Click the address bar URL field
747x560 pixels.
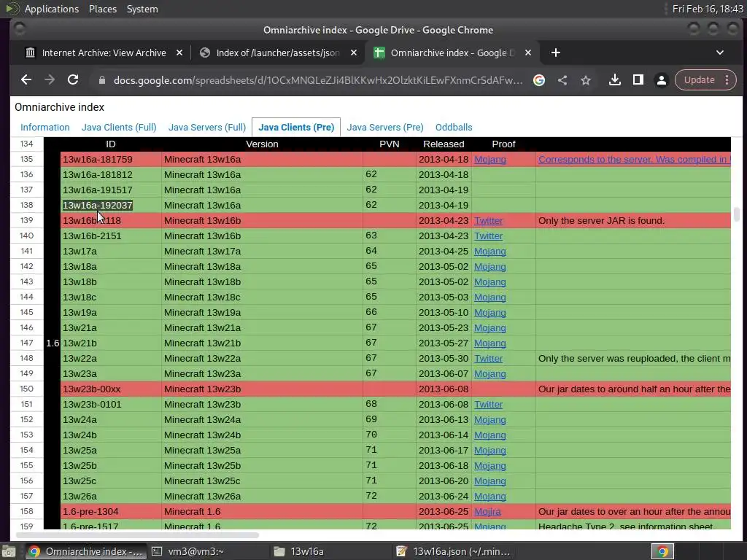318,80
